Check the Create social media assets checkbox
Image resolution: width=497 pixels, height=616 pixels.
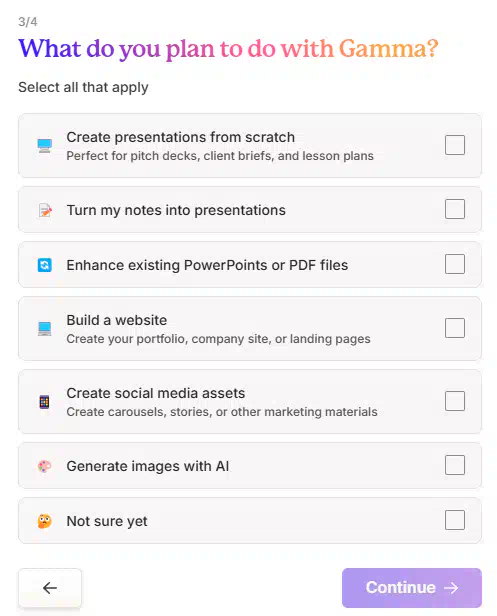pyautogui.click(x=455, y=401)
